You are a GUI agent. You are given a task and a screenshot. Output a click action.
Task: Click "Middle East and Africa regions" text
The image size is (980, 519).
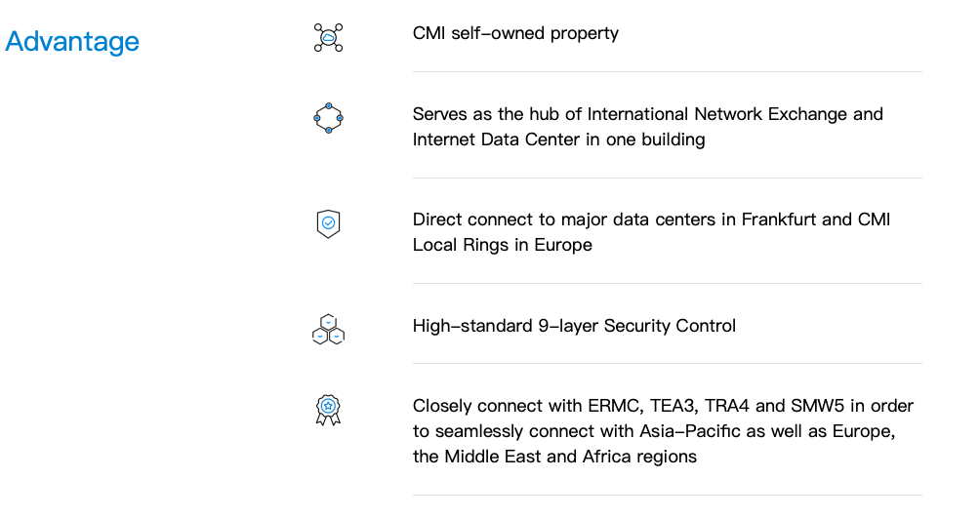(571, 457)
